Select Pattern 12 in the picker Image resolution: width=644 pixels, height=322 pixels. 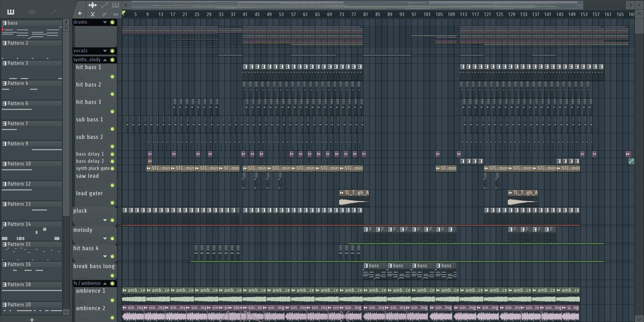pyautogui.click(x=32, y=184)
